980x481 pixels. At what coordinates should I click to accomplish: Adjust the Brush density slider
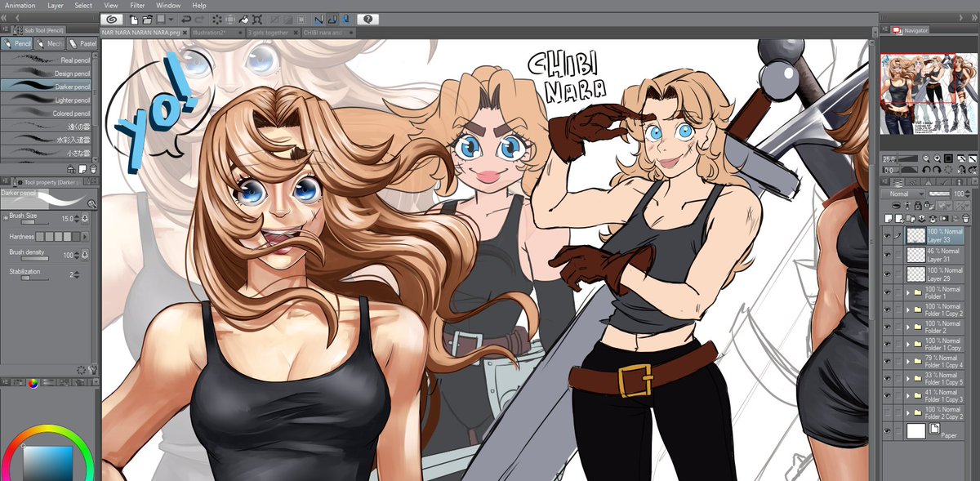[x=35, y=258]
